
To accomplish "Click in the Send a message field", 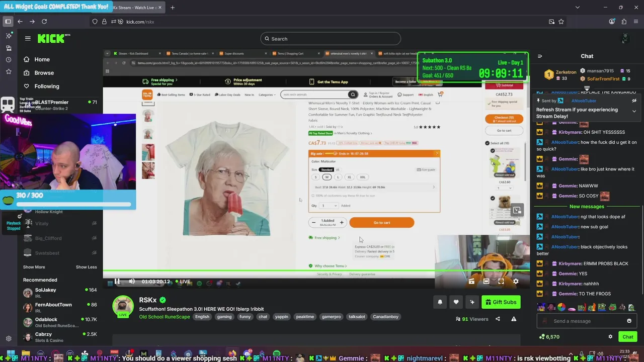I will (x=587, y=321).
